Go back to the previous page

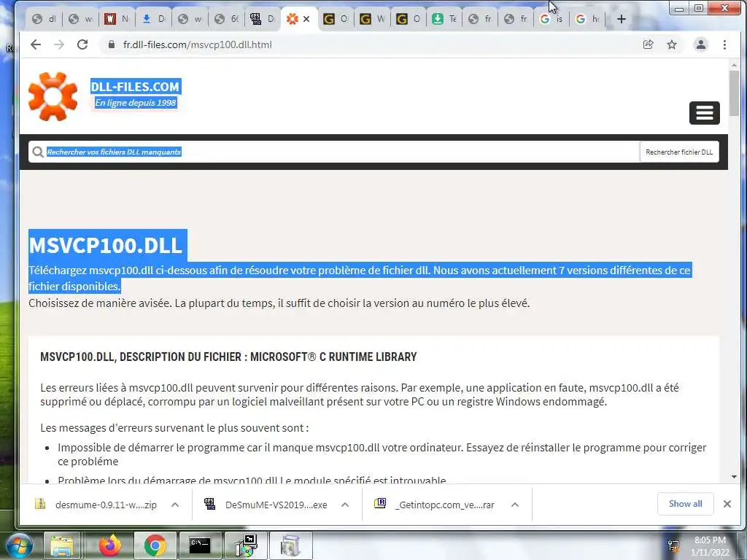tap(36, 44)
